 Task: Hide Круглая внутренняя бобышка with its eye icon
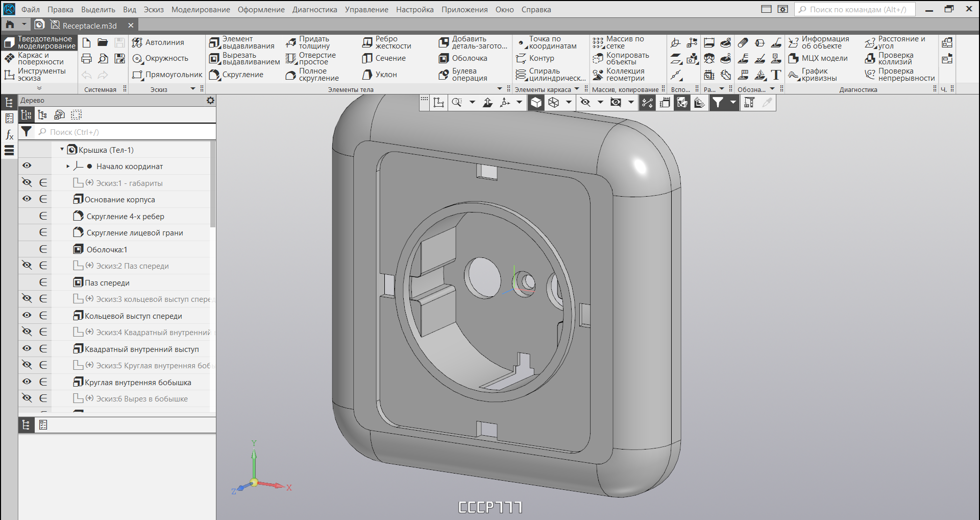tap(27, 382)
